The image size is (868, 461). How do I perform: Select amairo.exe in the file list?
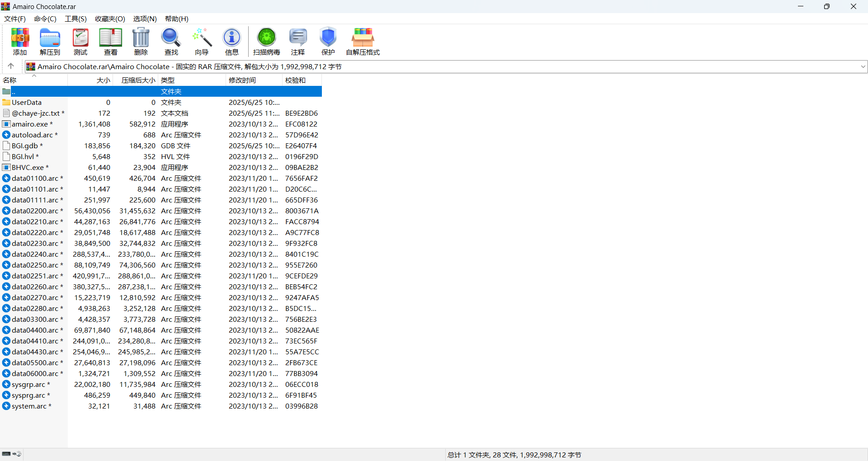[29, 124]
